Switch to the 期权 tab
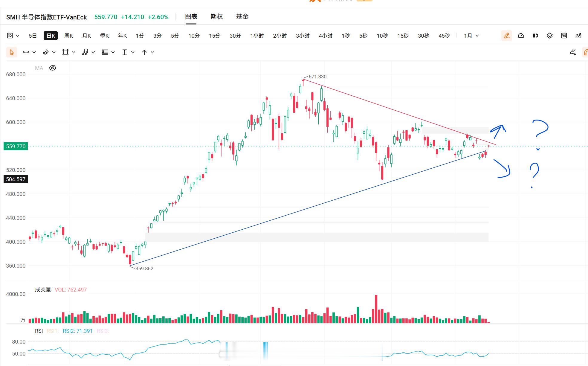The image size is (588, 366). pyautogui.click(x=217, y=17)
